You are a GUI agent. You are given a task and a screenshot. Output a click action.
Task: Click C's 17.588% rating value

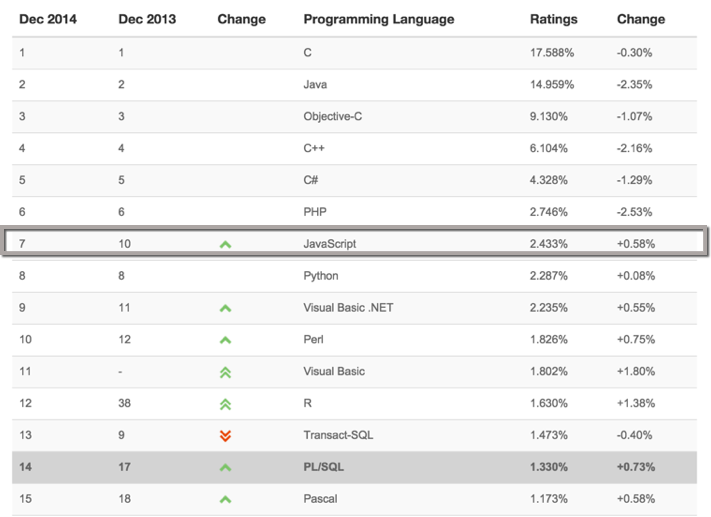point(552,53)
